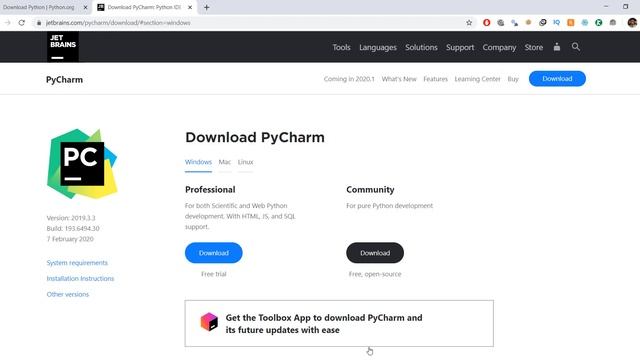640x360 pixels.
Task: Click the PyCharm PC logo image
Action: (82, 164)
